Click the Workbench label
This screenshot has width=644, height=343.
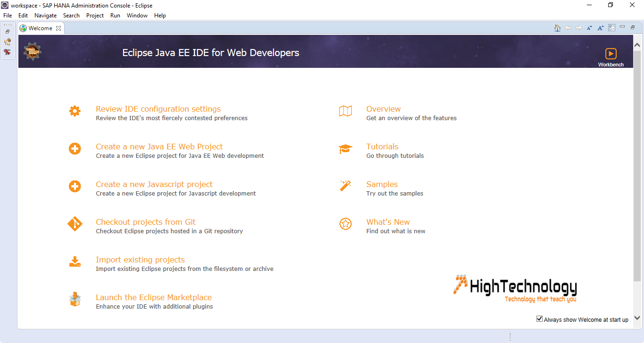[x=611, y=65]
